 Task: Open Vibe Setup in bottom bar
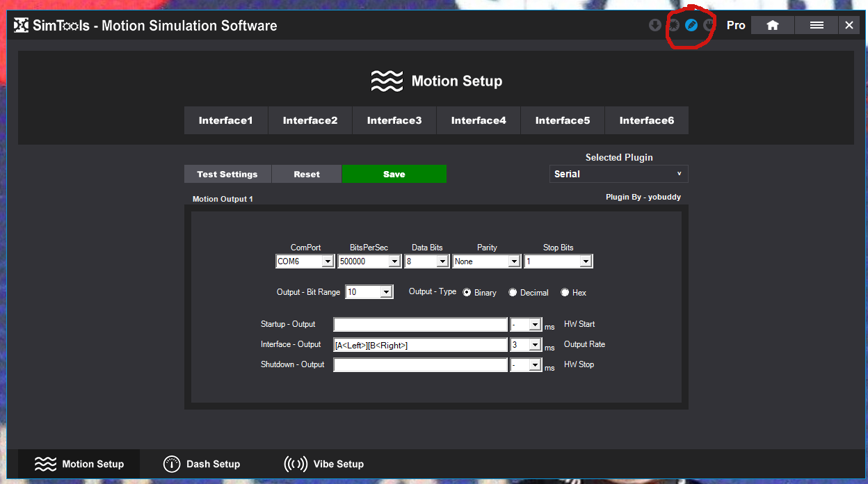(324, 464)
